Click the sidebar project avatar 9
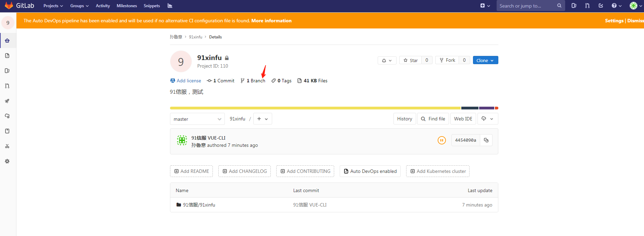Viewport: 644px width, 236px height. tap(8, 23)
